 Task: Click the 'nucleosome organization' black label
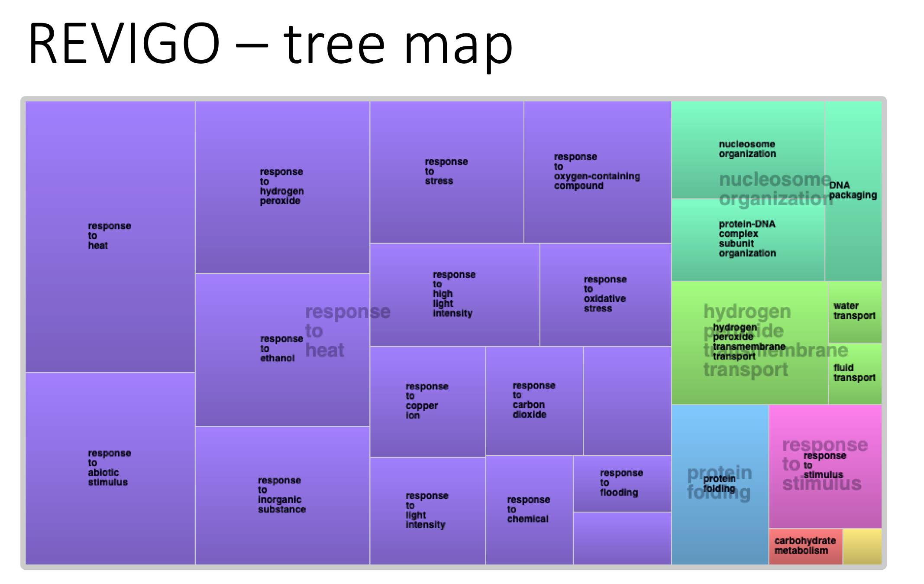tap(747, 149)
